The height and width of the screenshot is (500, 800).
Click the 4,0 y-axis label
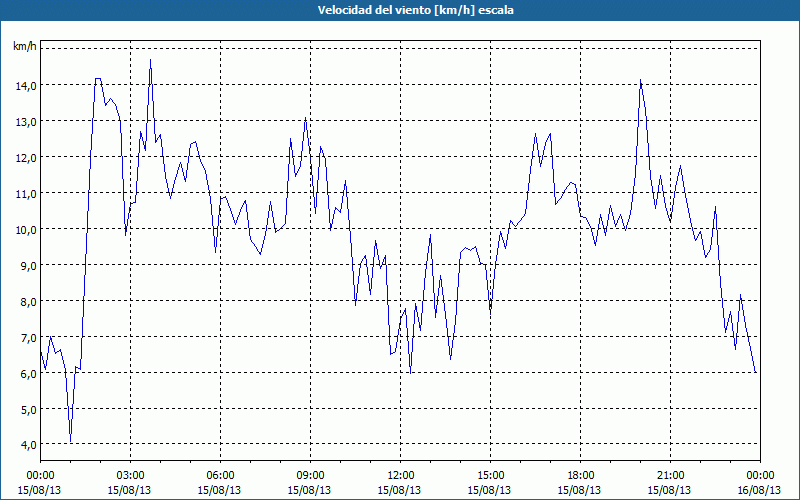pos(28,445)
